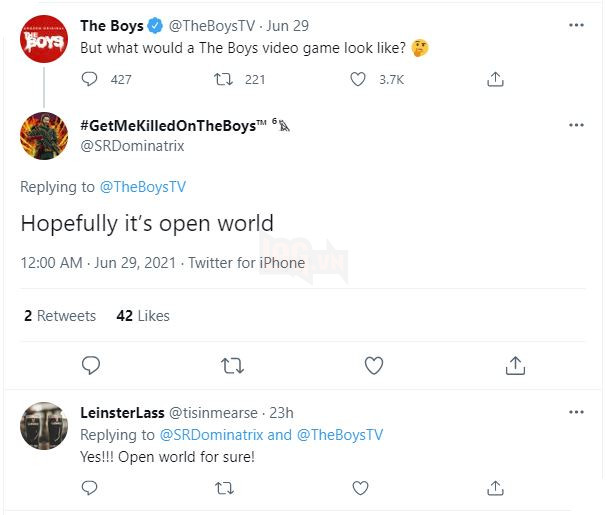Viewport: 607px width, 515px height.
Task: Open @TheBoysTV link under 'Replying to'
Action: 144,187
